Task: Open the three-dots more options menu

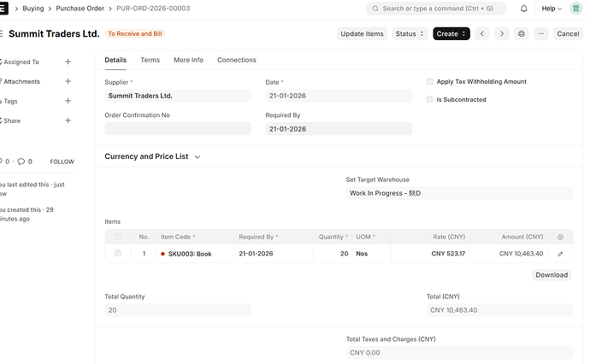Action: click(x=540, y=34)
